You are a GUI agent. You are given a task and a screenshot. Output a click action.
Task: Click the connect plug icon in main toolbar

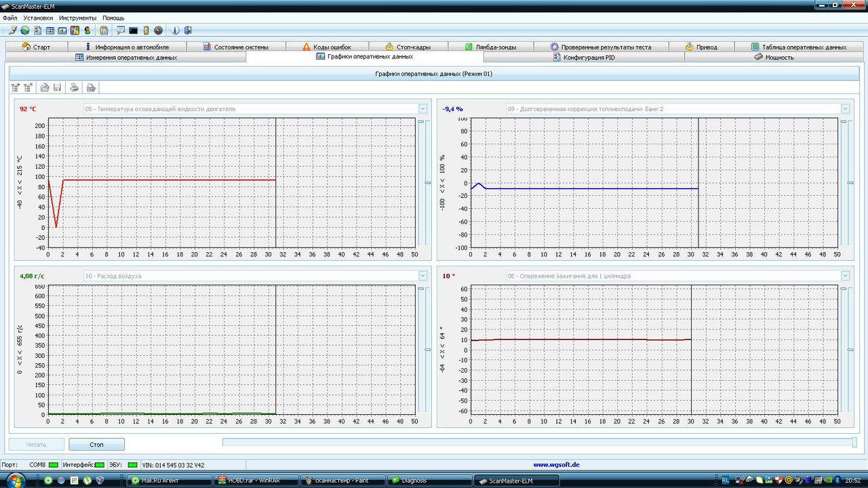(13, 30)
